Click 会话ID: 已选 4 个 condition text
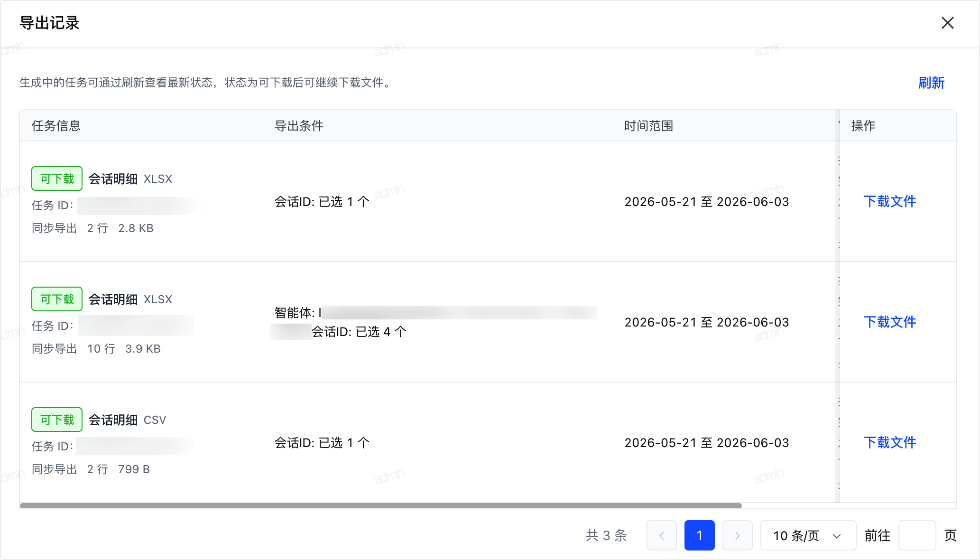980x560 pixels. click(359, 332)
